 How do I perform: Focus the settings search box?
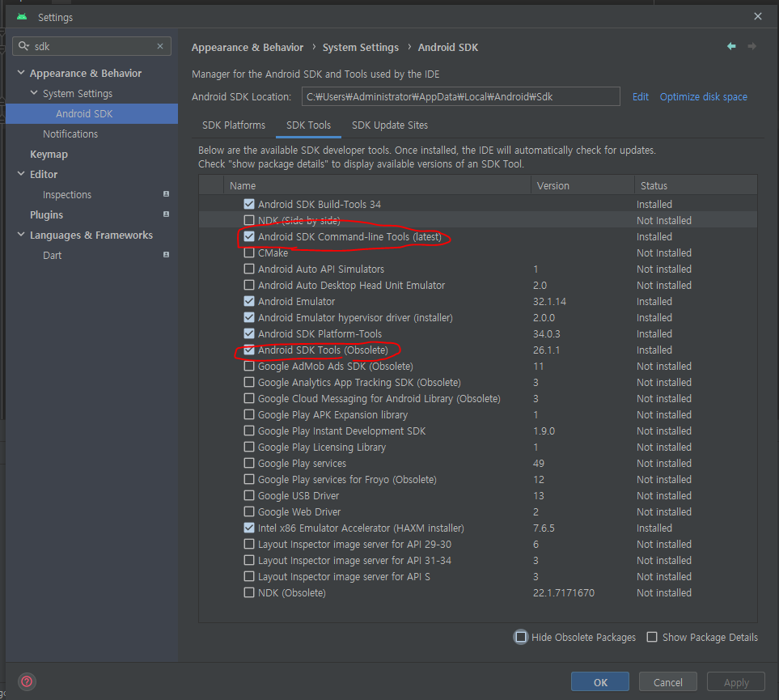coord(92,46)
